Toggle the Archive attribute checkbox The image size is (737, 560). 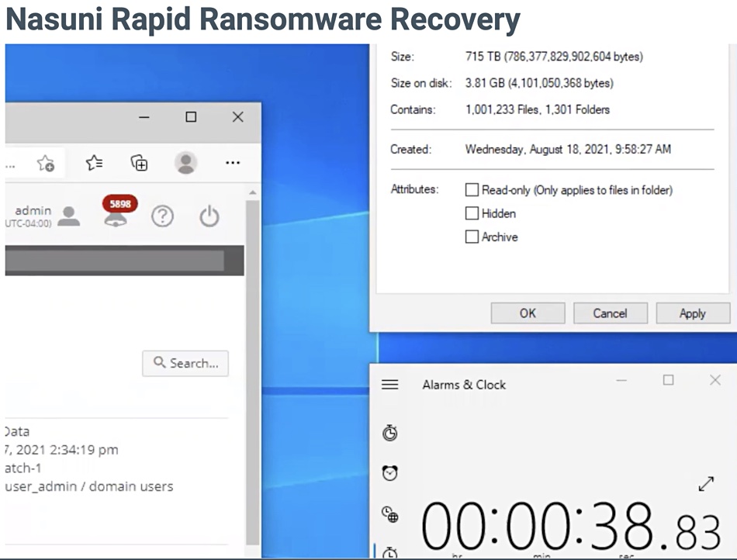[x=472, y=237]
